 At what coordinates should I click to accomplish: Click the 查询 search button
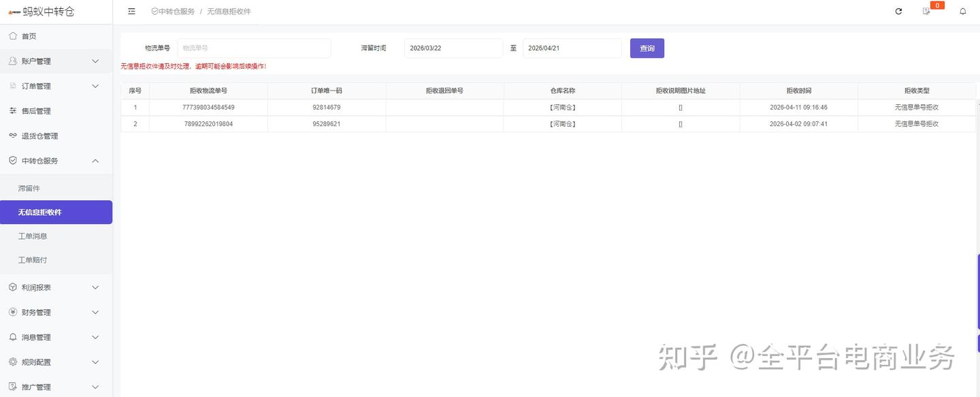tap(647, 48)
